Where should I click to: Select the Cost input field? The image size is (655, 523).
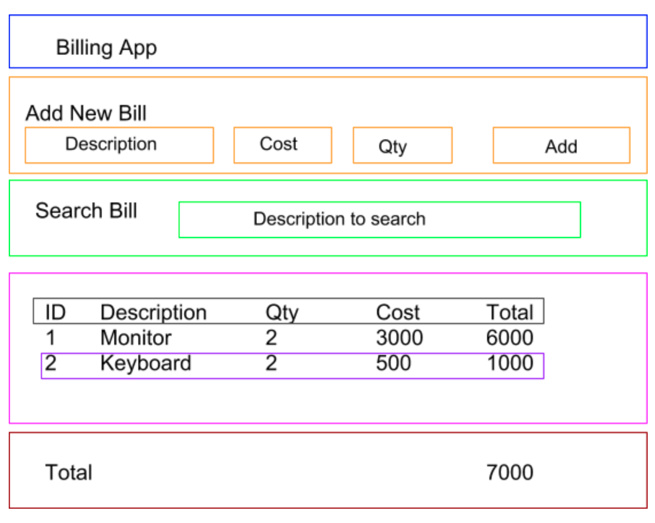point(282,145)
